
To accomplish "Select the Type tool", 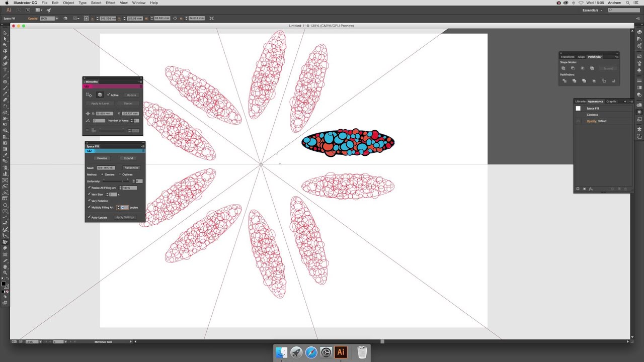I will click(5, 69).
